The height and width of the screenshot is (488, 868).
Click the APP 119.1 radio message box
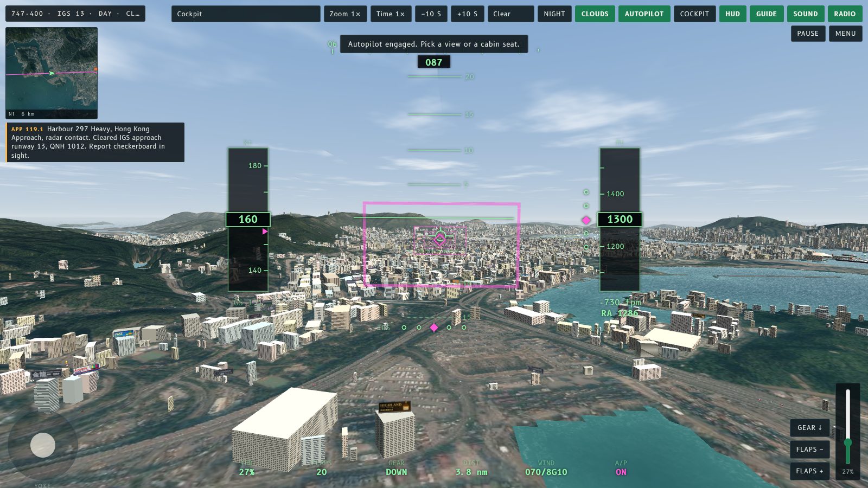(x=95, y=142)
